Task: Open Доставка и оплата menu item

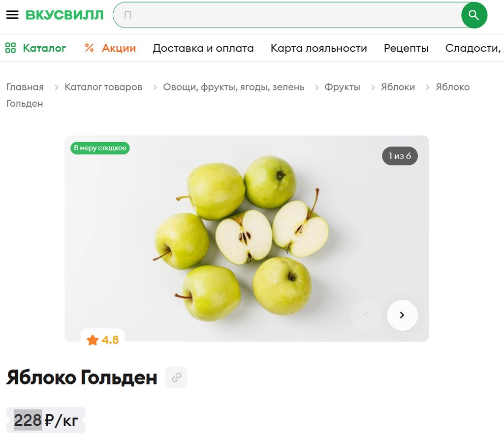Action: 203,48
